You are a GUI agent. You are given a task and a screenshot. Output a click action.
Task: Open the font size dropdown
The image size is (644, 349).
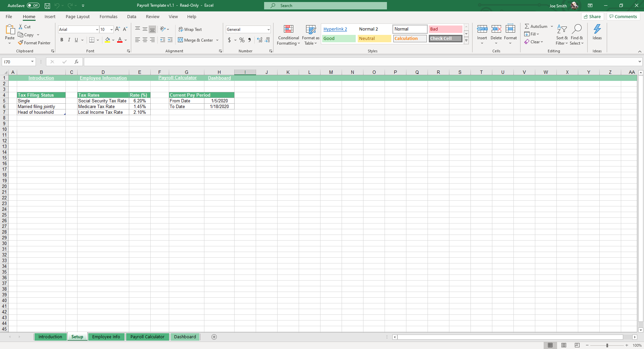(x=111, y=30)
